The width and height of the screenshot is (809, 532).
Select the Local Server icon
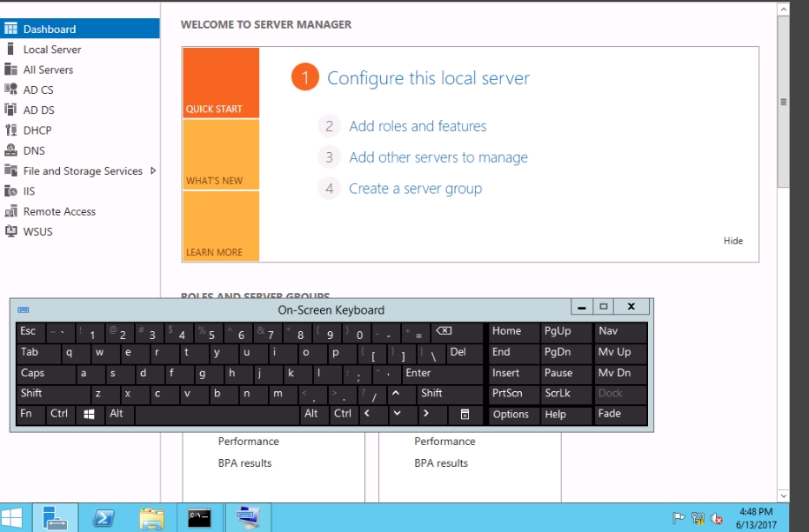(10, 49)
